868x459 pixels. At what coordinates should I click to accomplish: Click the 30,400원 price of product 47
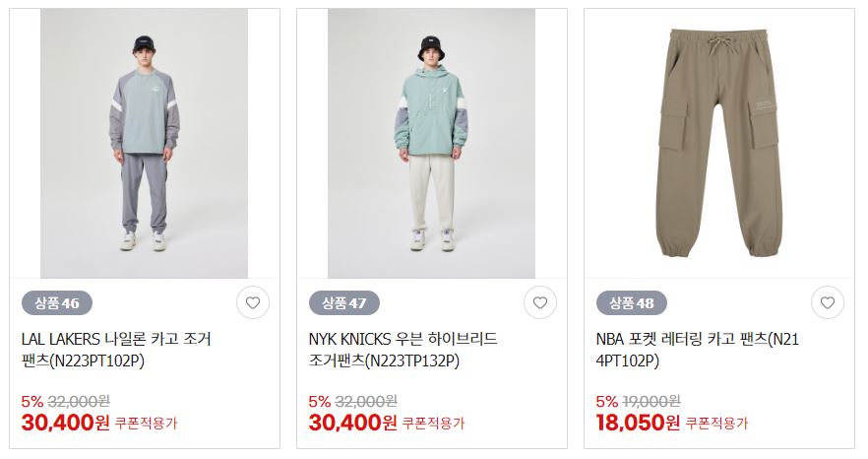(352, 423)
